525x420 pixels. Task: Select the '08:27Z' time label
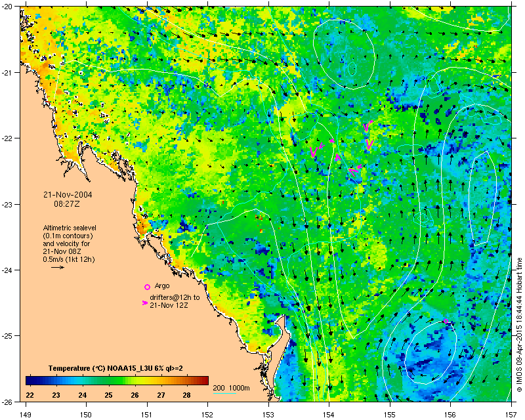tap(67, 203)
